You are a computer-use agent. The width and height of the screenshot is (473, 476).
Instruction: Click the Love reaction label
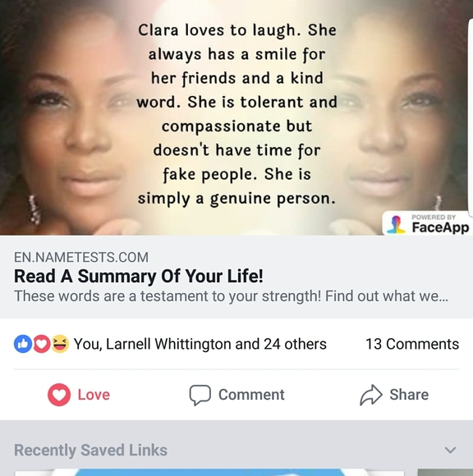[94, 395]
